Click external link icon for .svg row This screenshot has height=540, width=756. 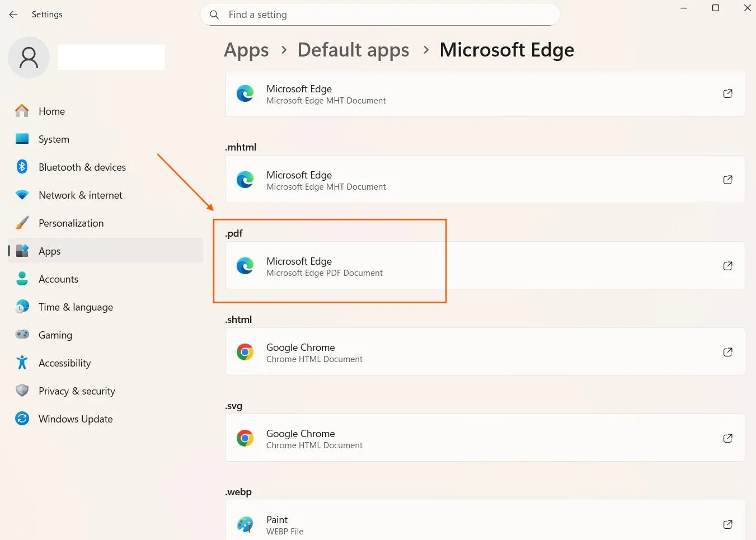click(x=727, y=438)
